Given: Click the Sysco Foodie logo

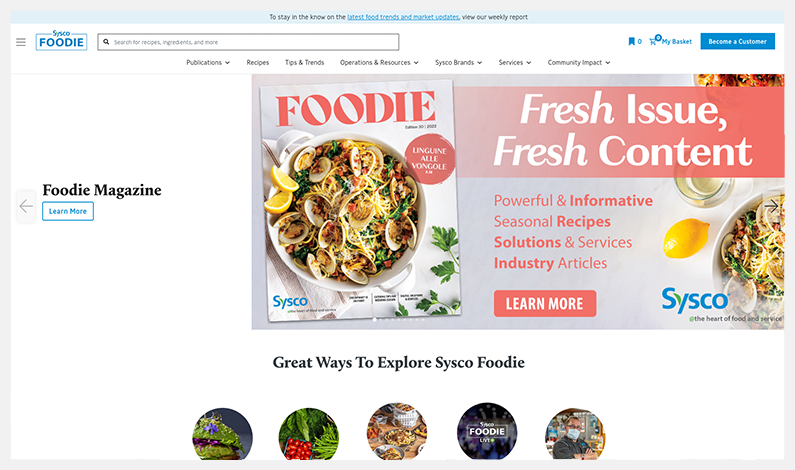Looking at the screenshot, I should (61, 41).
